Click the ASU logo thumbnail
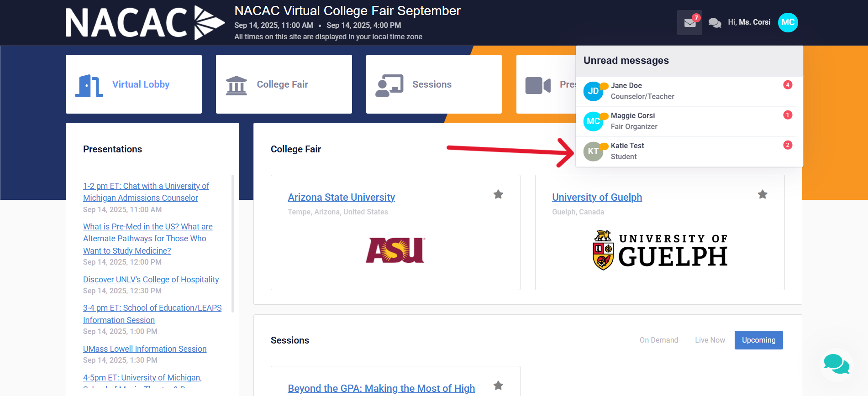The width and height of the screenshot is (868, 396). pos(395,250)
